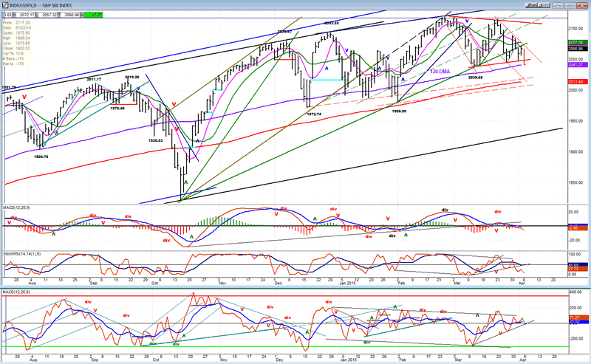Open the Intv link button in the title bar
This screenshot has width=591, height=364.
point(544,5)
